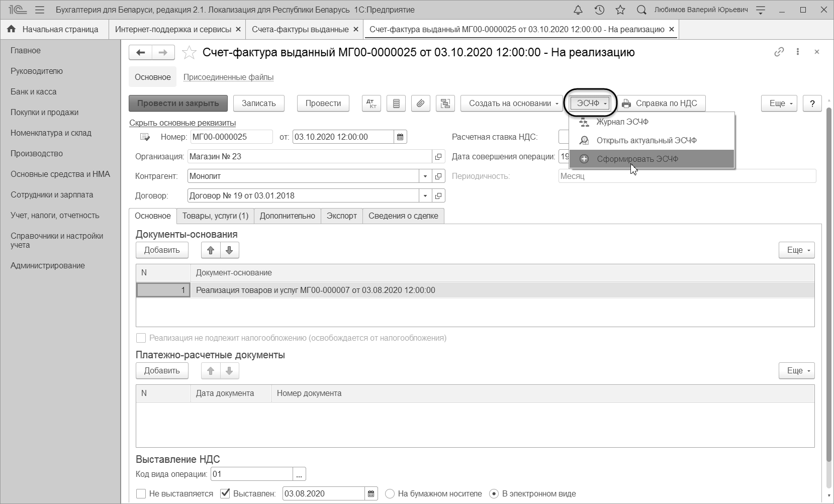Click Код вида операции field
The height and width of the screenshot is (504, 834).
click(252, 474)
